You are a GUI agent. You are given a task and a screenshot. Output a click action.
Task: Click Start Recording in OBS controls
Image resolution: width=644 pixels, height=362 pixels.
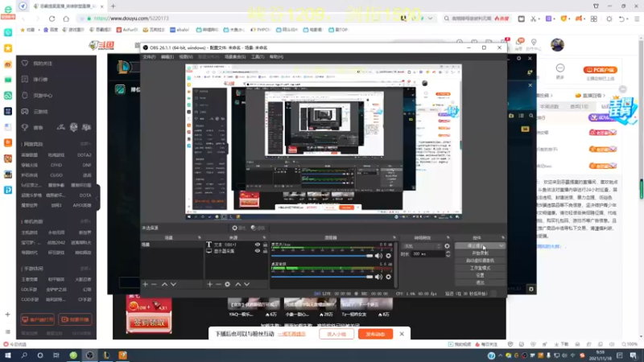(x=480, y=253)
